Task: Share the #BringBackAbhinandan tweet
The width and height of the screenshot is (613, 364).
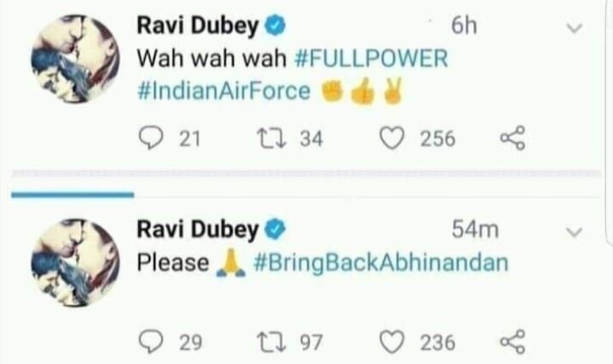Action: click(x=513, y=342)
